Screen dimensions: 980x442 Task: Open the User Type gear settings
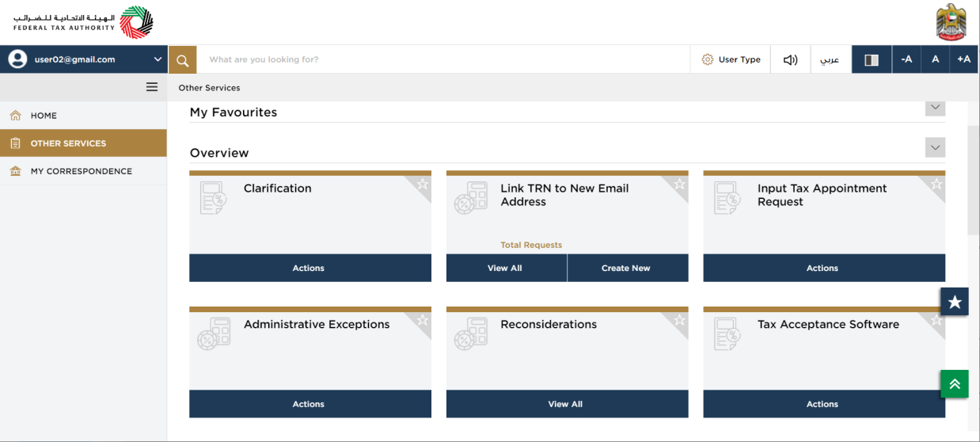tap(731, 59)
